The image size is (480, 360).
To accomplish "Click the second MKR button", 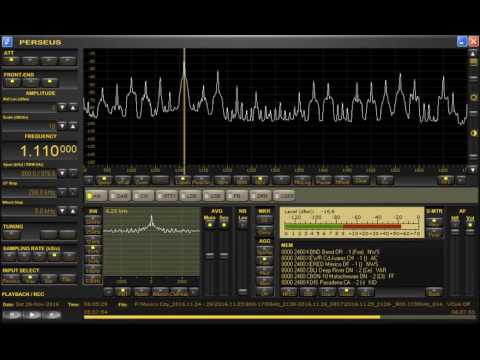I will pyautogui.click(x=264, y=230).
